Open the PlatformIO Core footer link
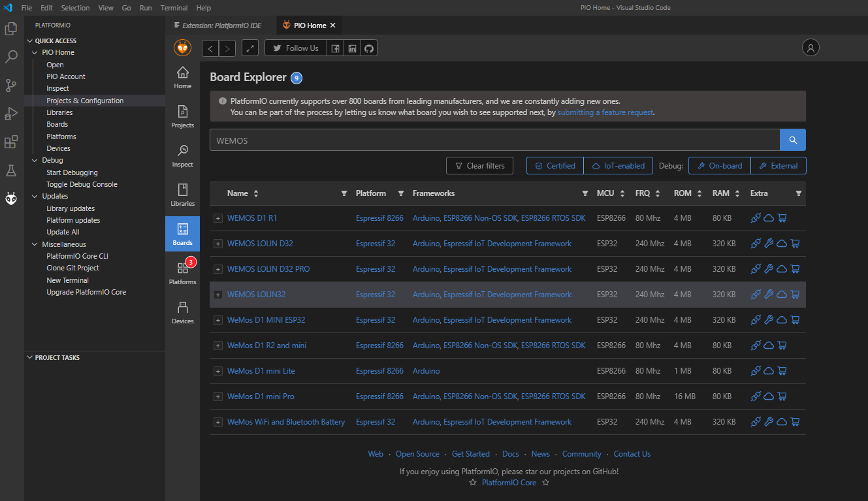 pyautogui.click(x=509, y=483)
